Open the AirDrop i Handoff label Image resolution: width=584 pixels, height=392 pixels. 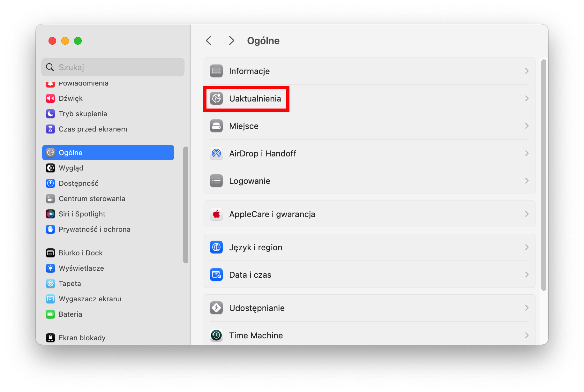pyautogui.click(x=263, y=154)
